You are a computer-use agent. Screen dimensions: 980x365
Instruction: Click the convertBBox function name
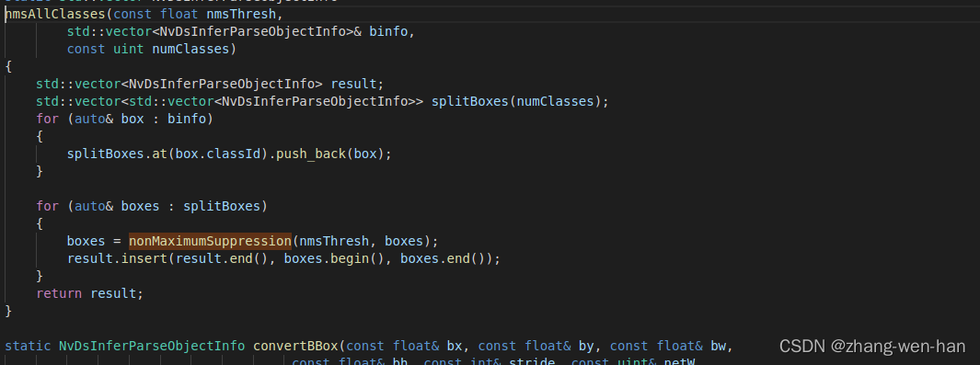(x=295, y=346)
